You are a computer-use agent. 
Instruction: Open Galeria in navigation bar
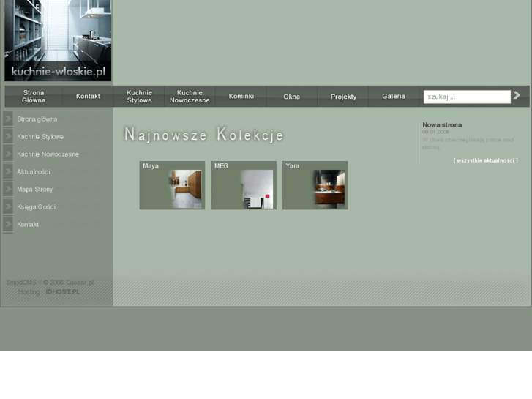point(394,97)
